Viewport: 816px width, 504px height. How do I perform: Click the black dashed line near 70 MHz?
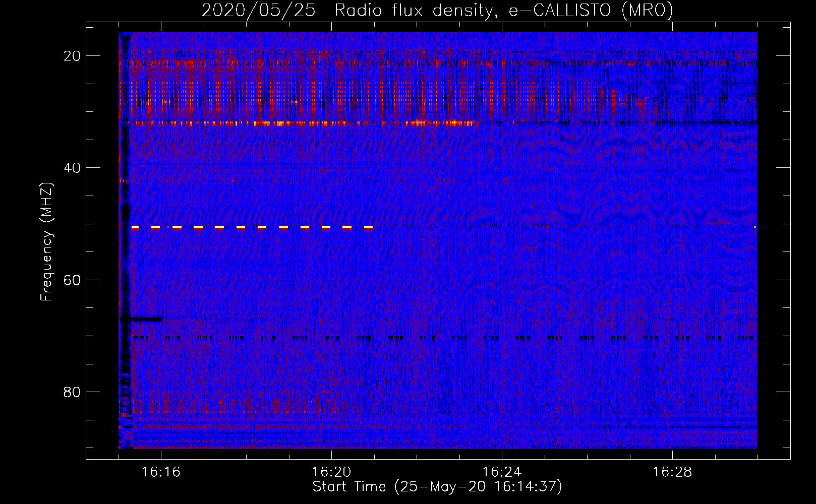[443, 338]
